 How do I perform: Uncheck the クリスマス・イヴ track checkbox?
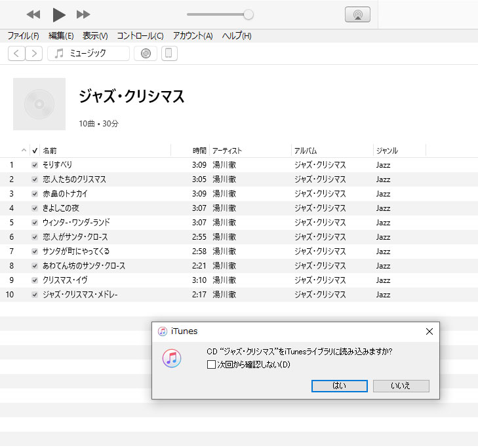(35, 280)
